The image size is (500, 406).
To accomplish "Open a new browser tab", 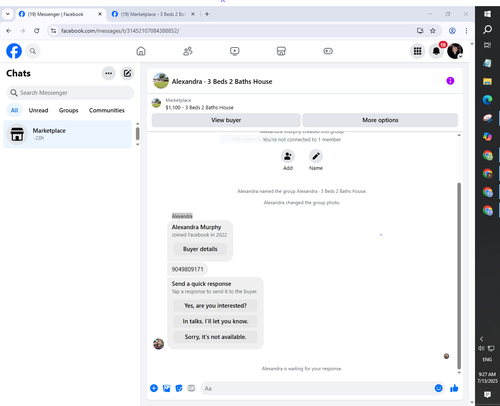I will [207, 14].
